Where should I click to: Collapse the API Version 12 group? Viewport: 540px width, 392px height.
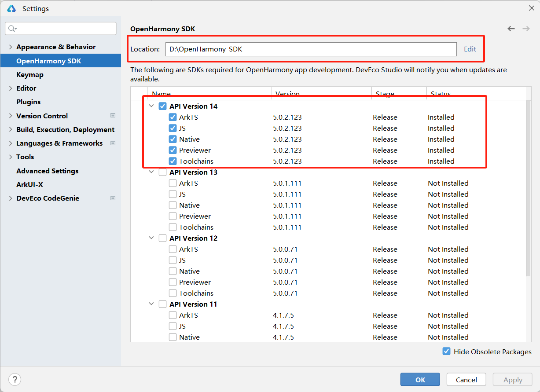tap(151, 238)
